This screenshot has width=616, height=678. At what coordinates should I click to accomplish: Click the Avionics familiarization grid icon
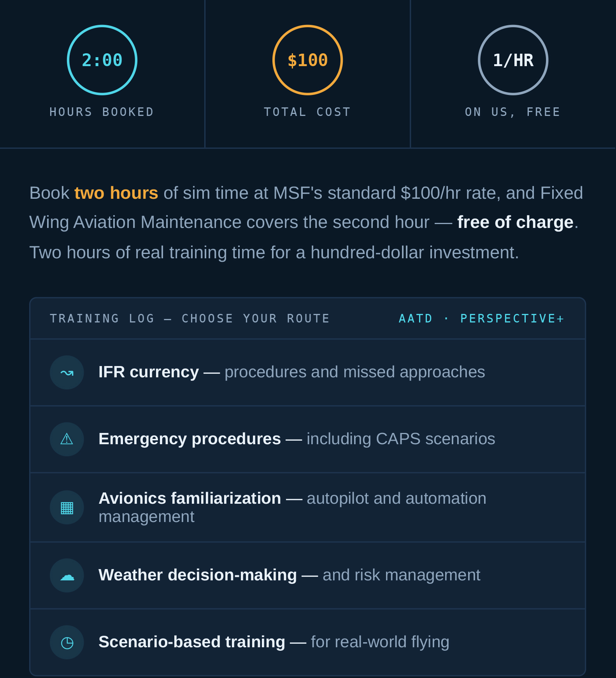(x=67, y=508)
